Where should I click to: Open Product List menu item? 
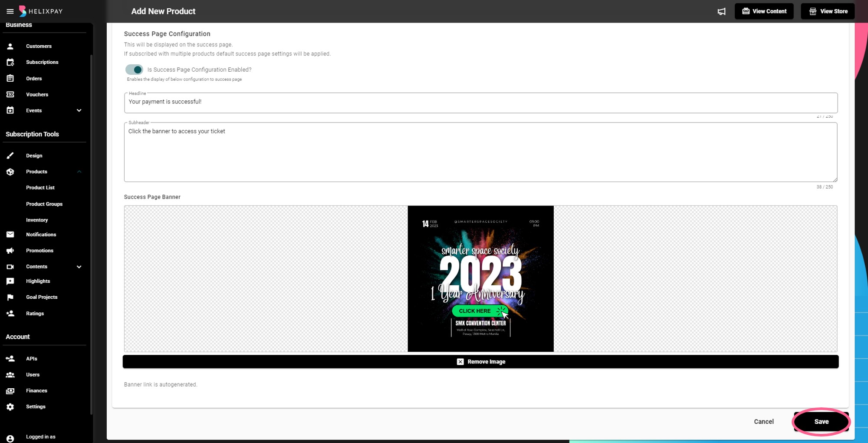point(40,188)
